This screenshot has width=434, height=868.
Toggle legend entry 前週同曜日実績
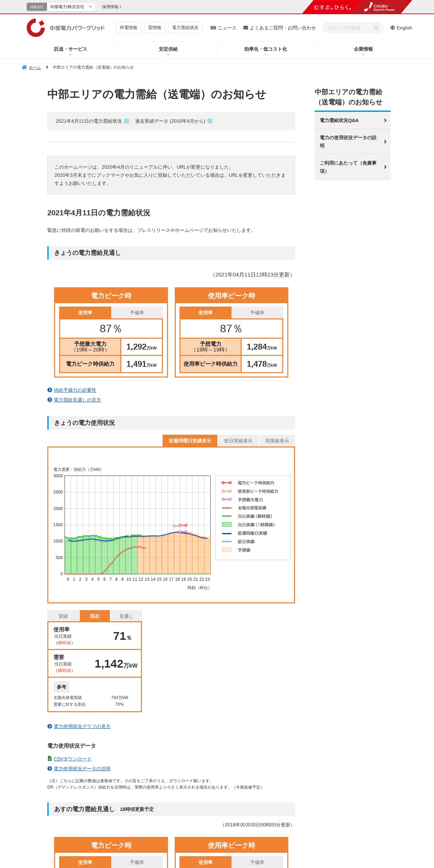pyautogui.click(x=252, y=533)
